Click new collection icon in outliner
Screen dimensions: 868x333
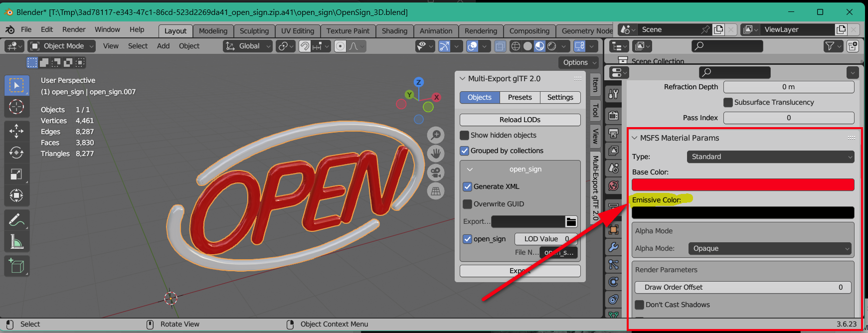point(853,46)
